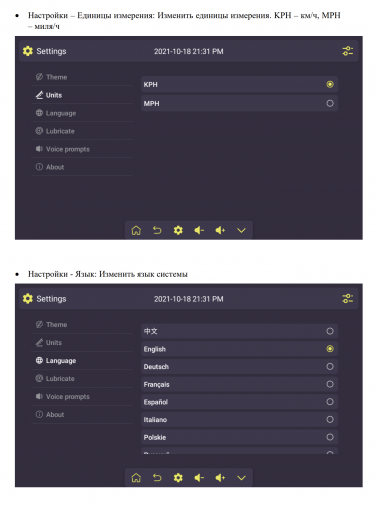The width and height of the screenshot is (377, 507).
Task: Open the sliders icon in the Language screen header
Action: (348, 298)
